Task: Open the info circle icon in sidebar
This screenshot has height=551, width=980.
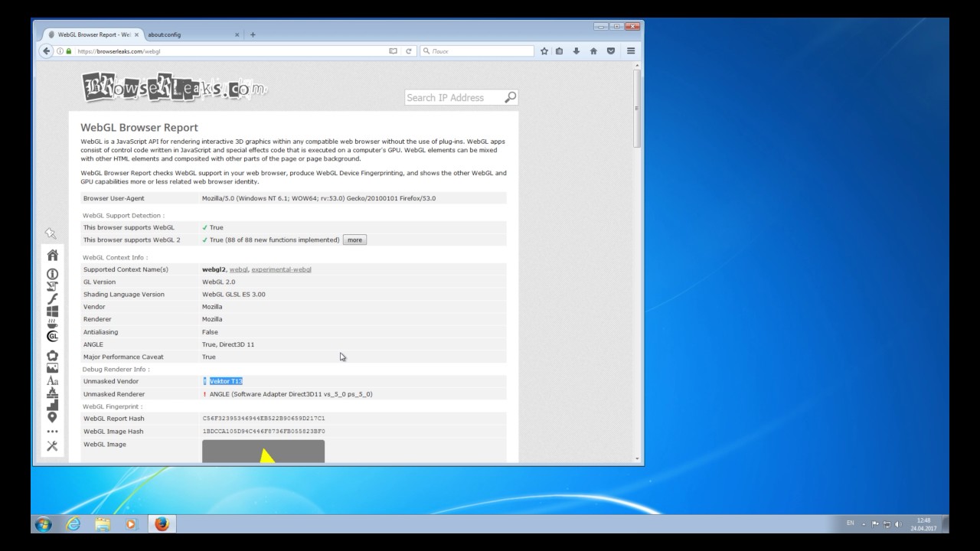Action: pos(52,274)
